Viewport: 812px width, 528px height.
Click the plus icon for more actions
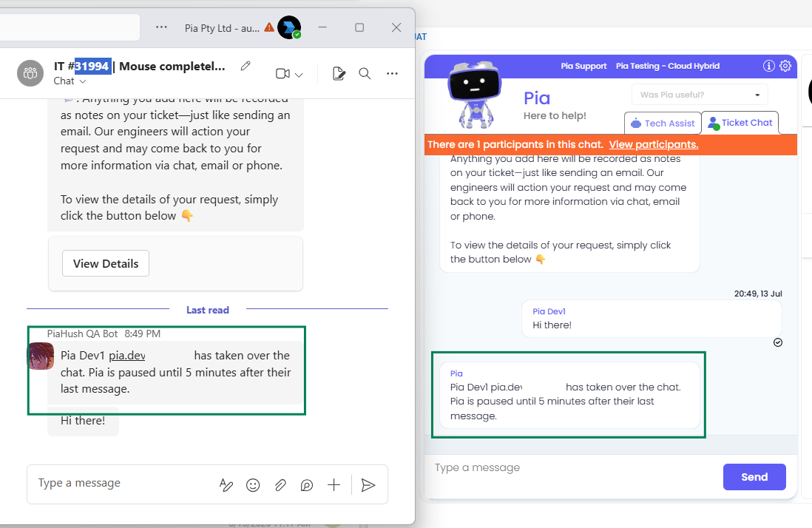click(334, 485)
